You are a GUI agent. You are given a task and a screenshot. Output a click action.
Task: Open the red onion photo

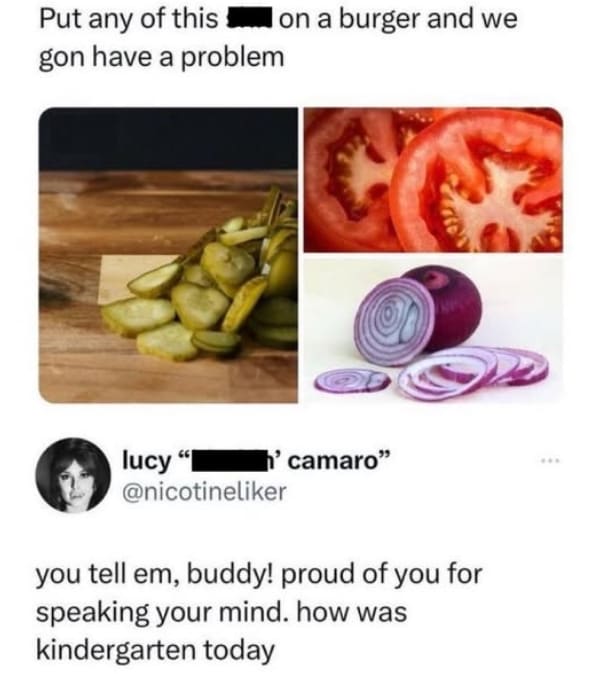pos(433,329)
